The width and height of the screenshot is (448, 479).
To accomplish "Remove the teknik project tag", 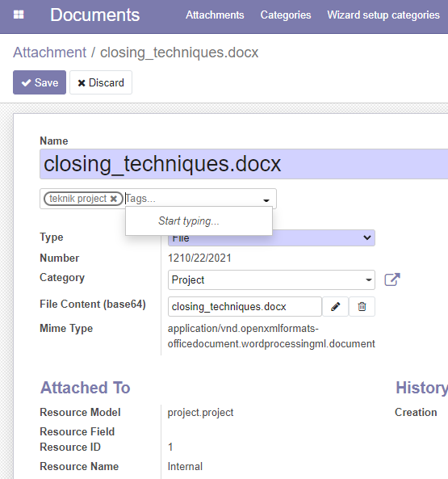I will [x=114, y=199].
